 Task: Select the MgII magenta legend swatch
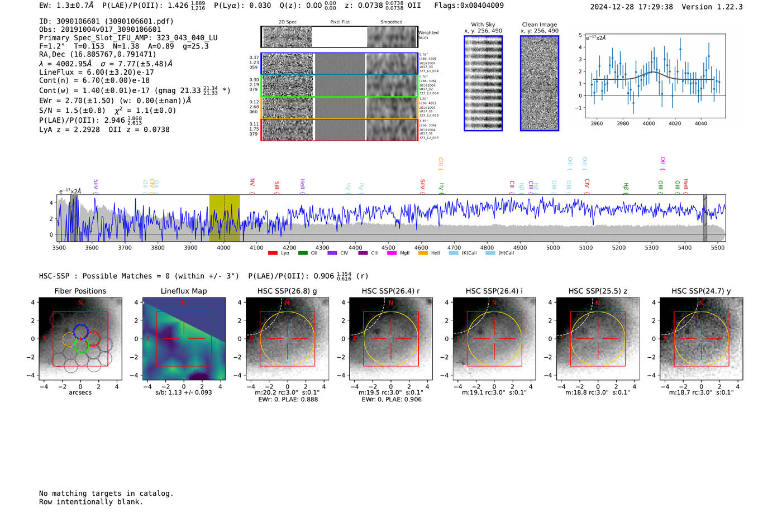[x=392, y=253]
